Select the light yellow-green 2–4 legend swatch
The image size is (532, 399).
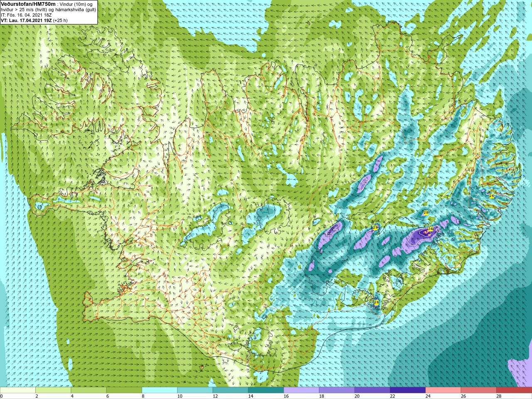pyautogui.click(x=53, y=390)
